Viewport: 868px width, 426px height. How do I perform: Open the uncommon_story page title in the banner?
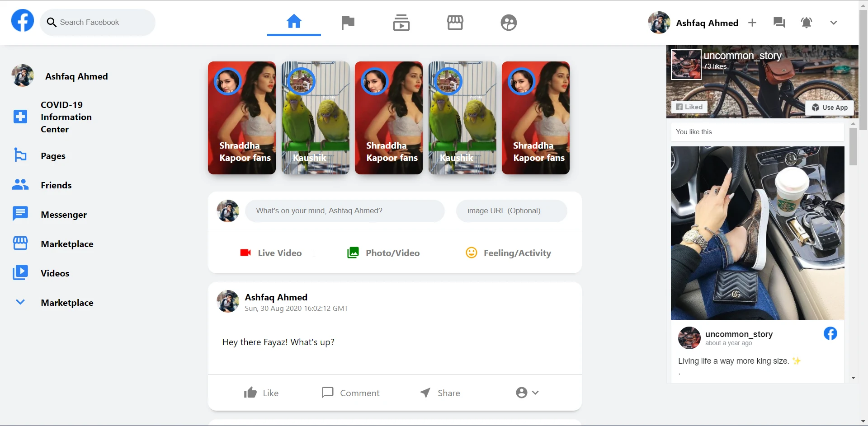[742, 56]
